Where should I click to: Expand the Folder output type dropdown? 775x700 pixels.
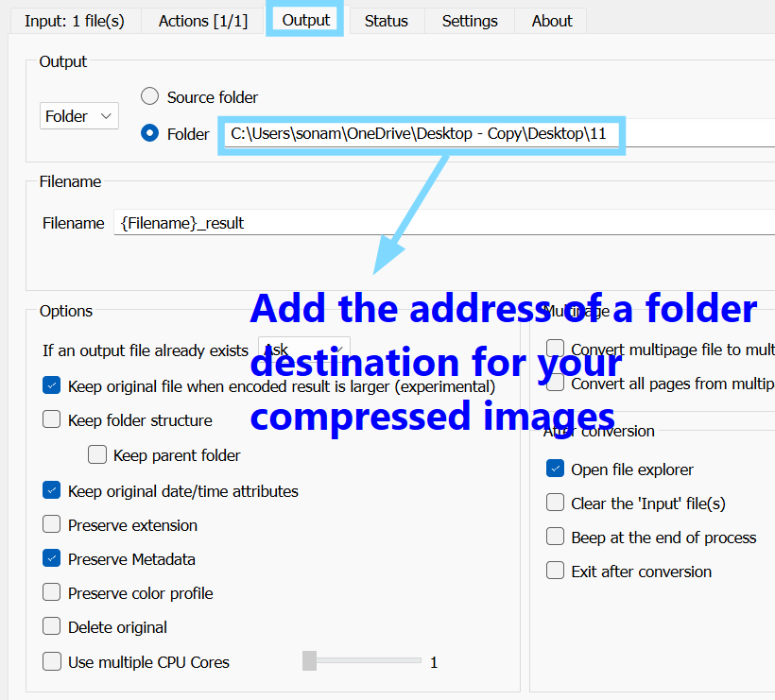click(x=79, y=116)
